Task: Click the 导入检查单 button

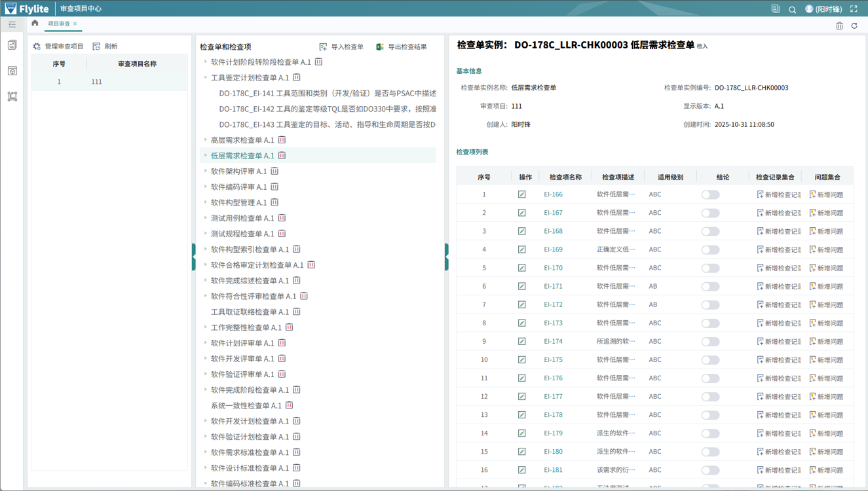Action: 341,46
